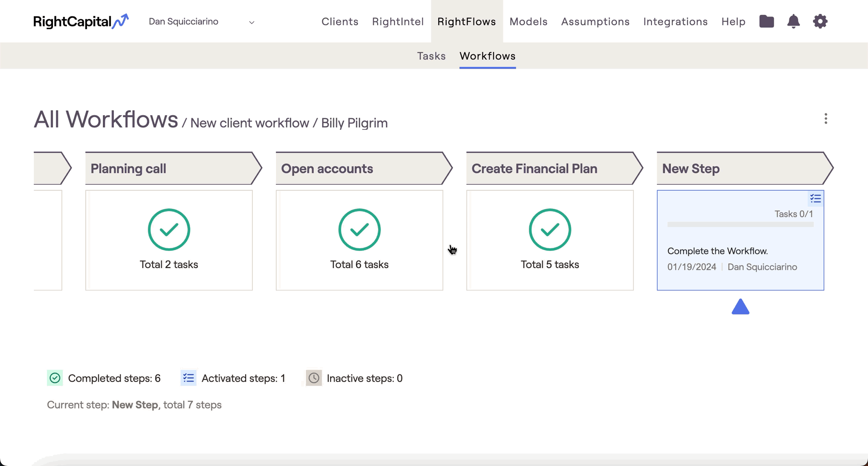Go to the Models menu item
Screen dimensions: 868x466
528,22
